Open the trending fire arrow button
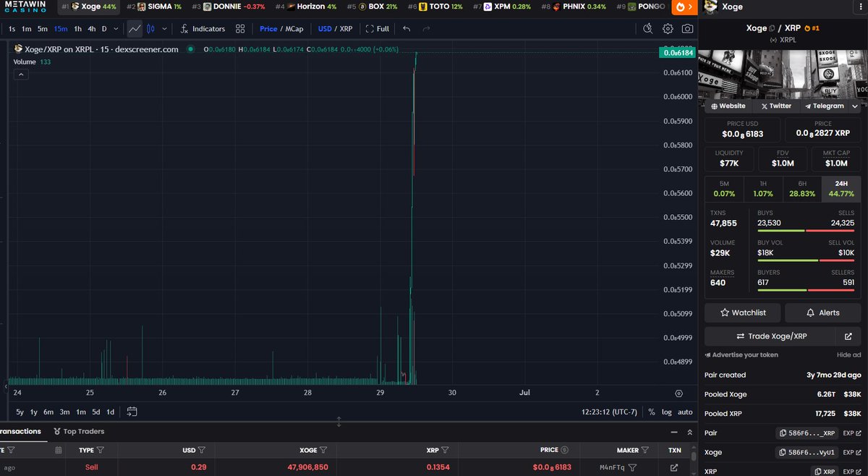 pyautogui.click(x=684, y=7)
